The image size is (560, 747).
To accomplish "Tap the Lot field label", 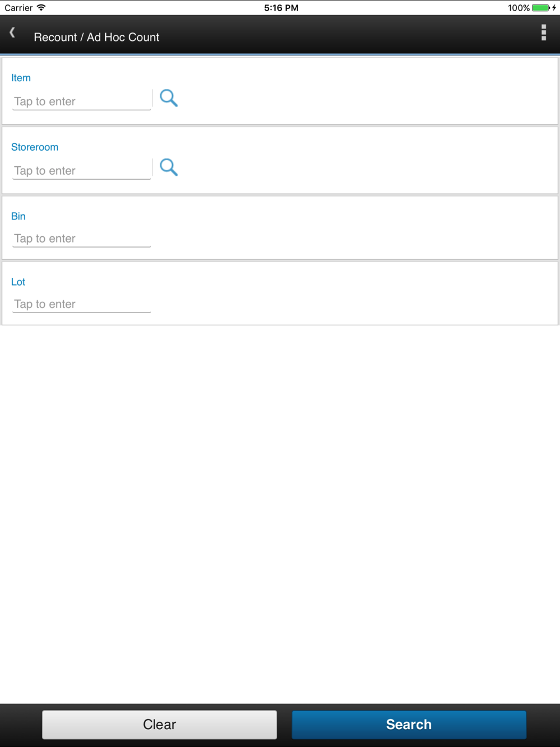I will click(18, 282).
